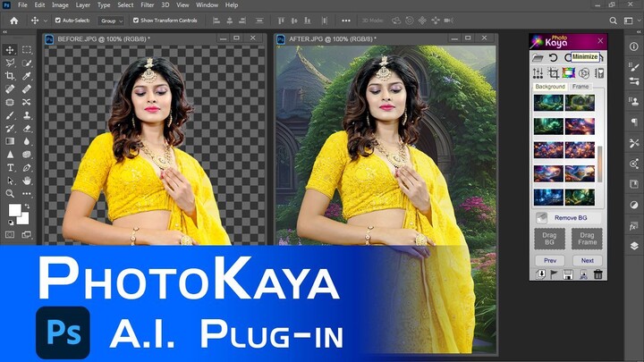644x362 pixels.
Task: Click the JPG export icon in PhotoKaya
Action: 583,274
